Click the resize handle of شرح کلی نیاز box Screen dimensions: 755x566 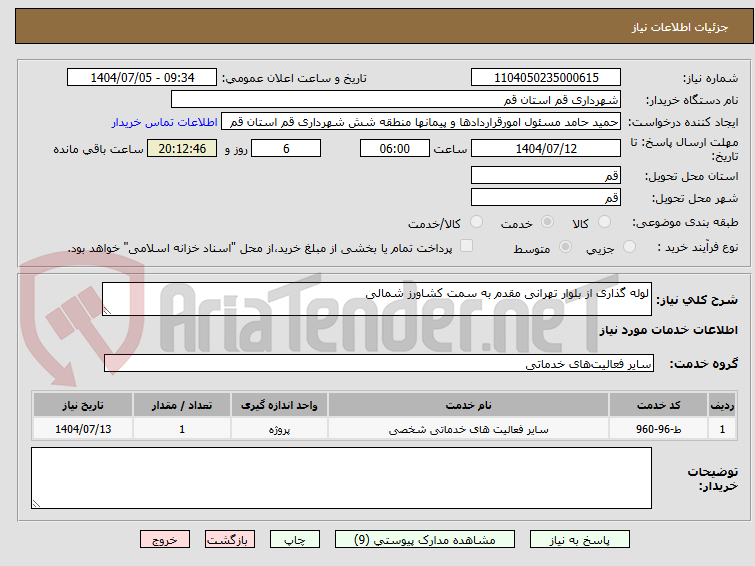[x=107, y=311]
